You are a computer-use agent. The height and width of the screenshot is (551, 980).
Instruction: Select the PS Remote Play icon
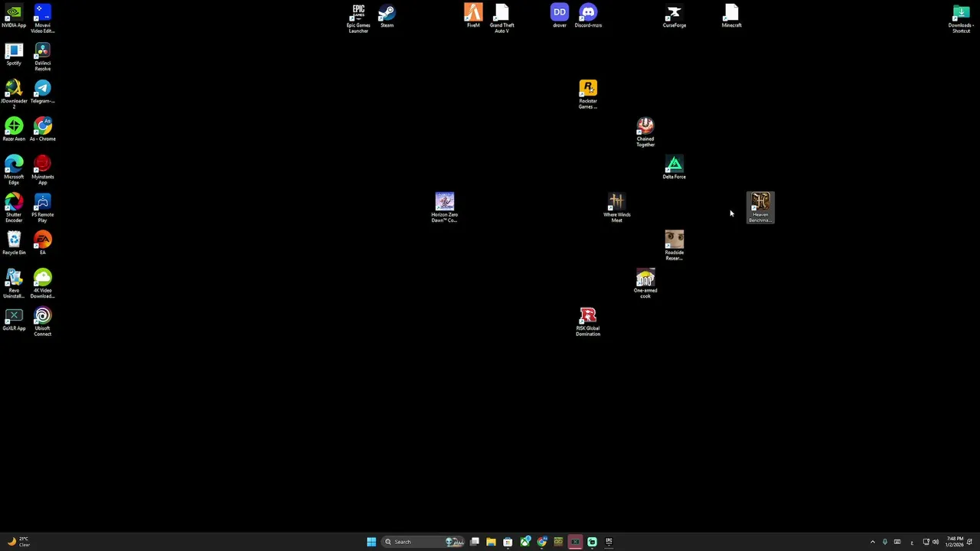pyautogui.click(x=43, y=208)
